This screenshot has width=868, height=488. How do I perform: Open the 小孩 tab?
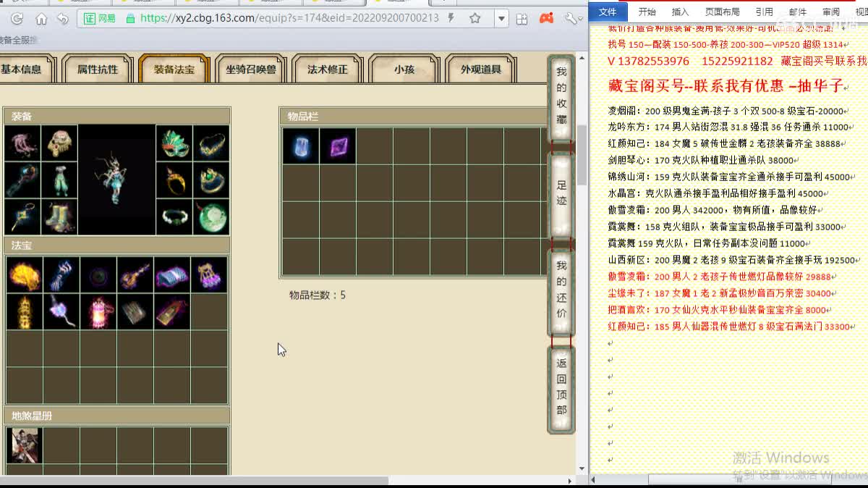(x=404, y=70)
